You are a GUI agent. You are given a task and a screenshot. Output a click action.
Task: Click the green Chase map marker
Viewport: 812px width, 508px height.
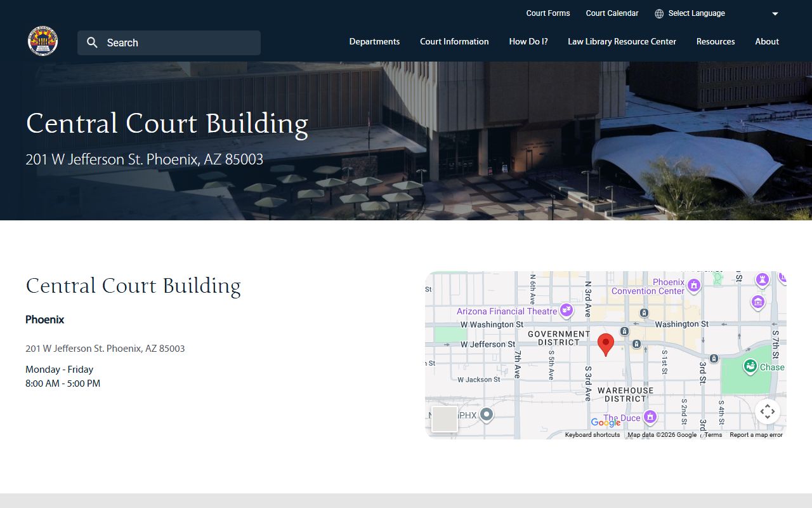point(750,366)
